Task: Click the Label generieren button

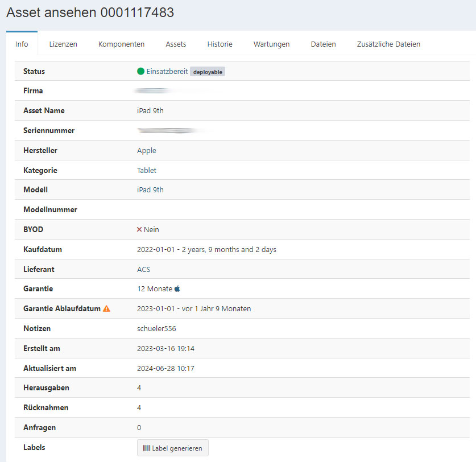Action: coord(172,447)
